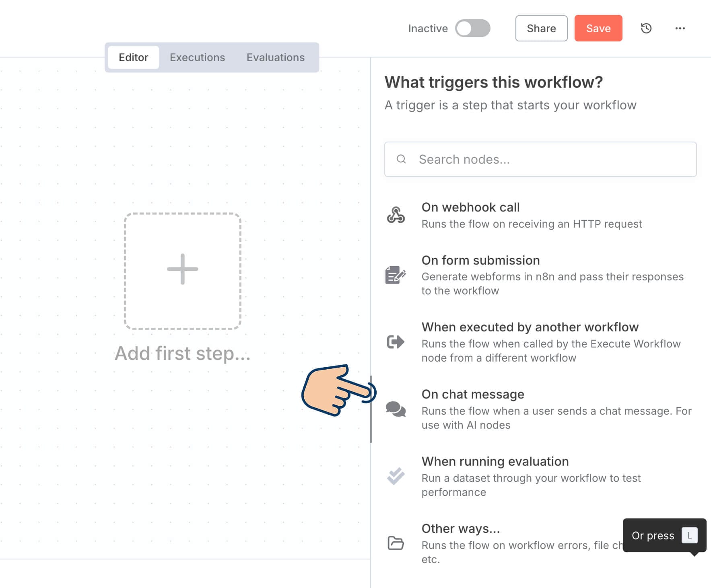Open the Evaluations tab

(276, 57)
